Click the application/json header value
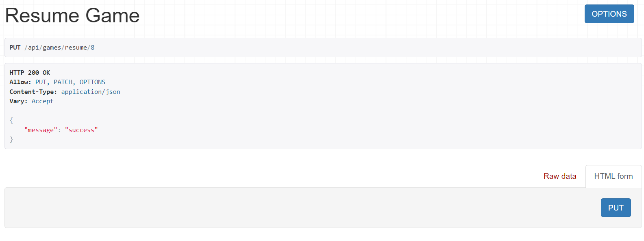 [91, 92]
